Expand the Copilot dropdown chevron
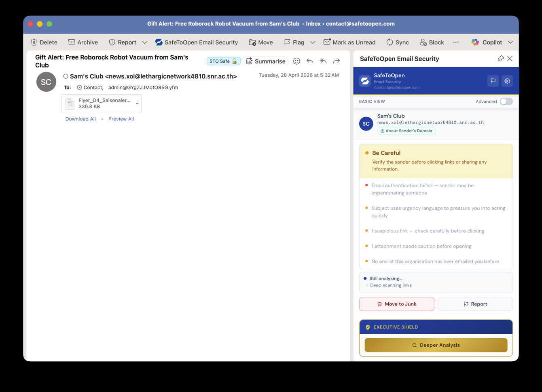Viewport: 542px width, 392px height. 510,42
